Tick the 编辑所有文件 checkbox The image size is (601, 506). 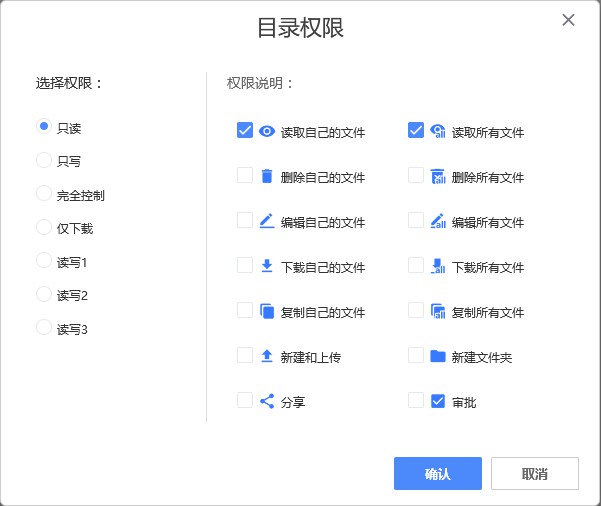coord(416,220)
